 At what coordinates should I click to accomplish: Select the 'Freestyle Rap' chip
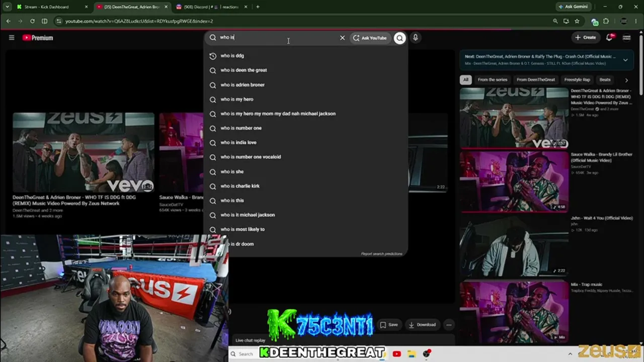(x=577, y=79)
